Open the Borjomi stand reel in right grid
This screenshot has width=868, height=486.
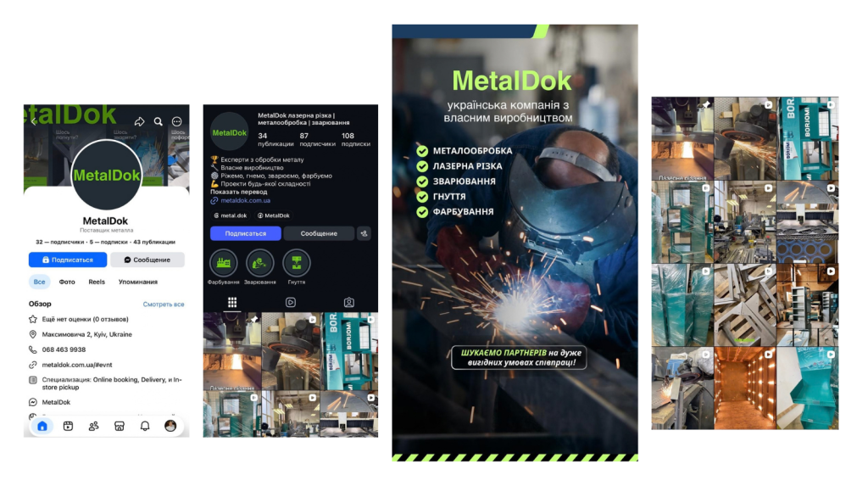click(808, 138)
